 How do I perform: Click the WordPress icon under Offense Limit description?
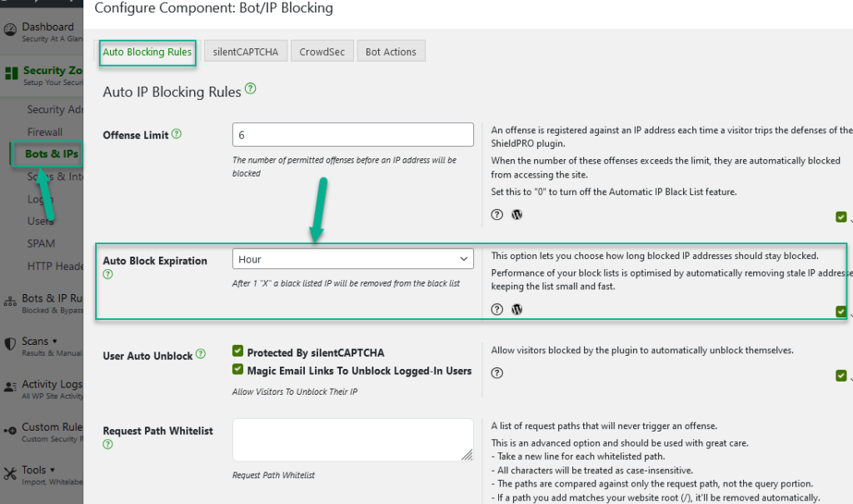(516, 214)
